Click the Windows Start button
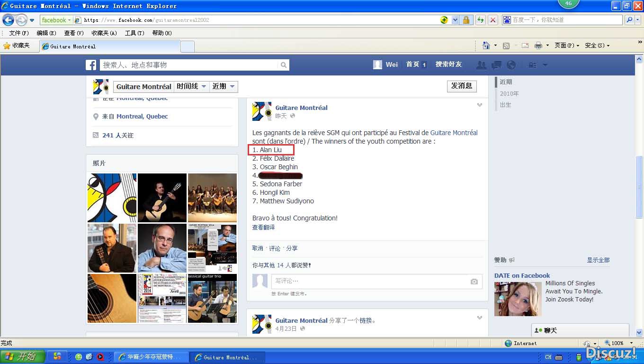The height and width of the screenshot is (364, 644). (23, 356)
